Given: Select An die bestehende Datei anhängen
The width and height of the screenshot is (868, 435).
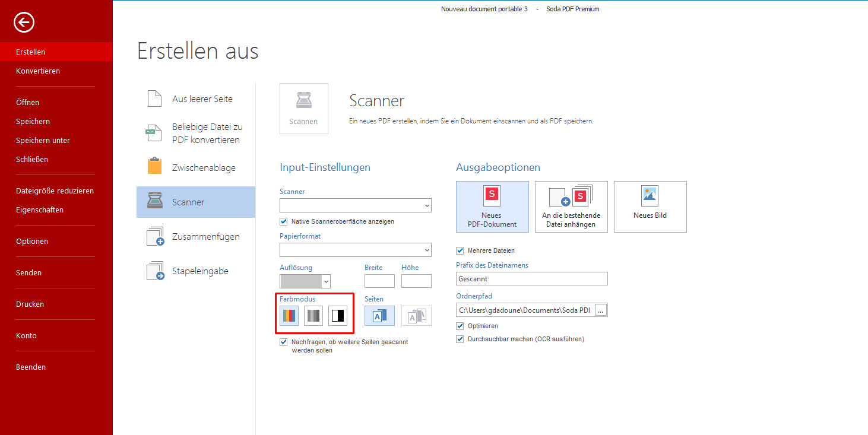Looking at the screenshot, I should [x=571, y=207].
